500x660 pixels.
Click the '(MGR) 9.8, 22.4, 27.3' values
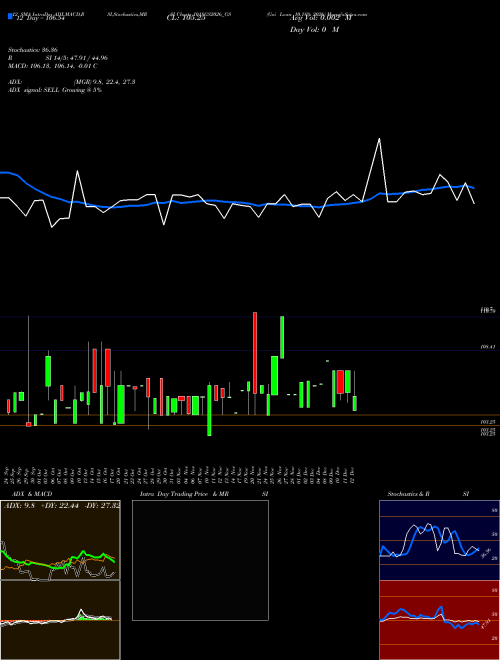tap(104, 82)
